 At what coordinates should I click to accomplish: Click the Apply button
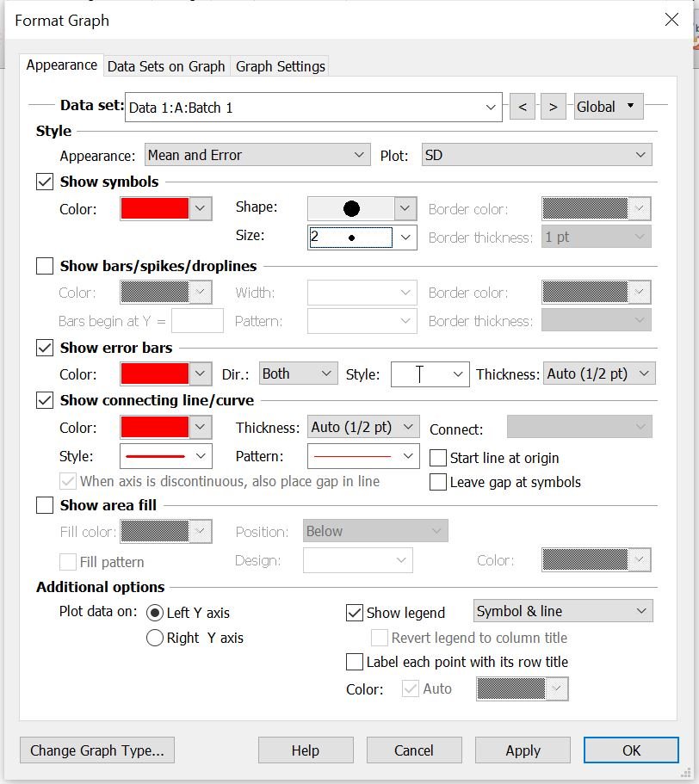coord(522,750)
